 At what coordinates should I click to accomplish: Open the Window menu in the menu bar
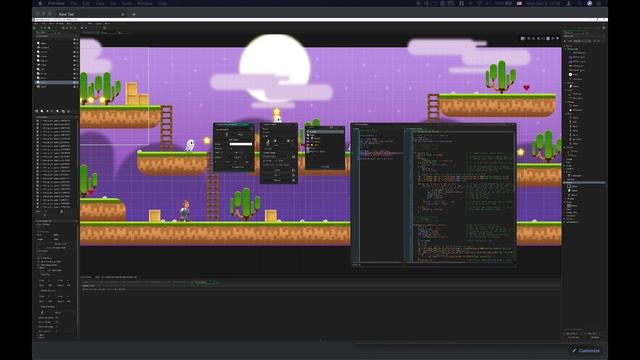(145, 3)
